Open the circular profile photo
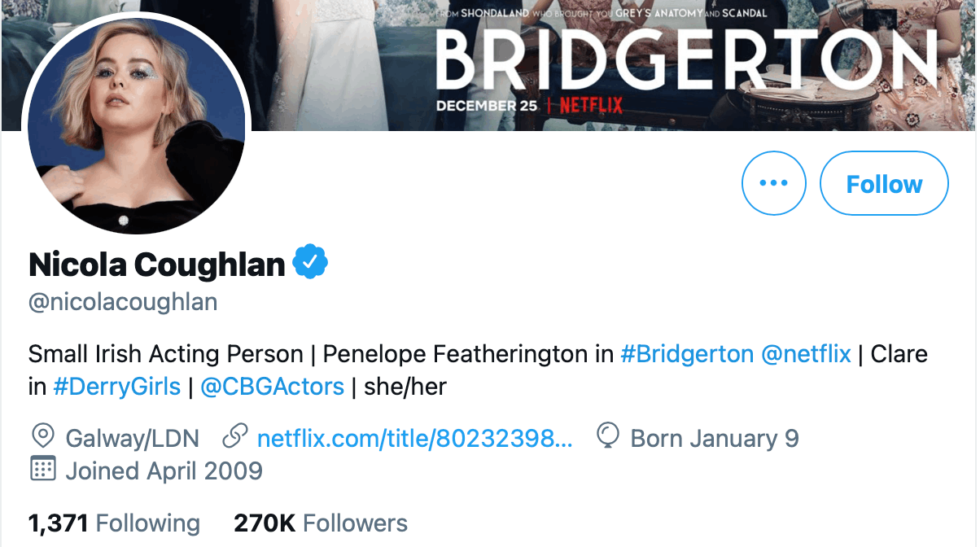980x547 pixels. click(137, 124)
